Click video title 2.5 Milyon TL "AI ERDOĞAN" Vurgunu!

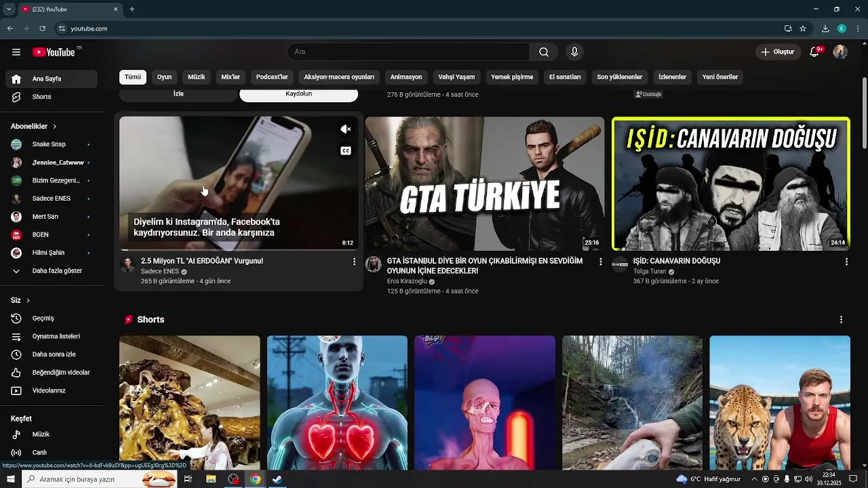[202, 261]
